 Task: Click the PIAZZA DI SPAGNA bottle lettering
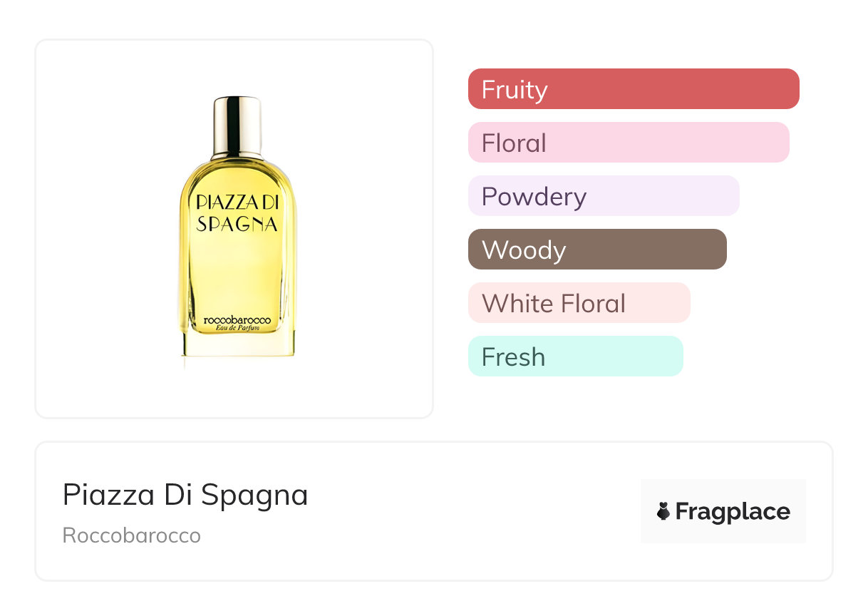point(237,212)
